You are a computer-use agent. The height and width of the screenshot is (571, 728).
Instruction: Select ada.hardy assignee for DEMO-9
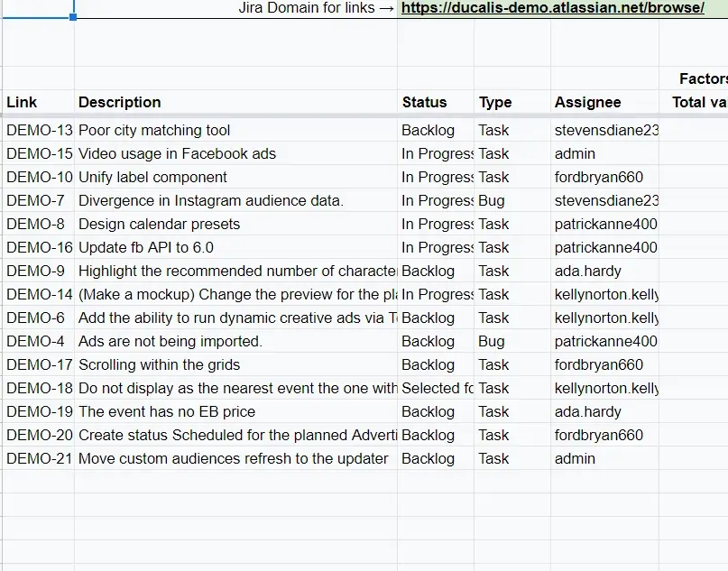(x=605, y=271)
